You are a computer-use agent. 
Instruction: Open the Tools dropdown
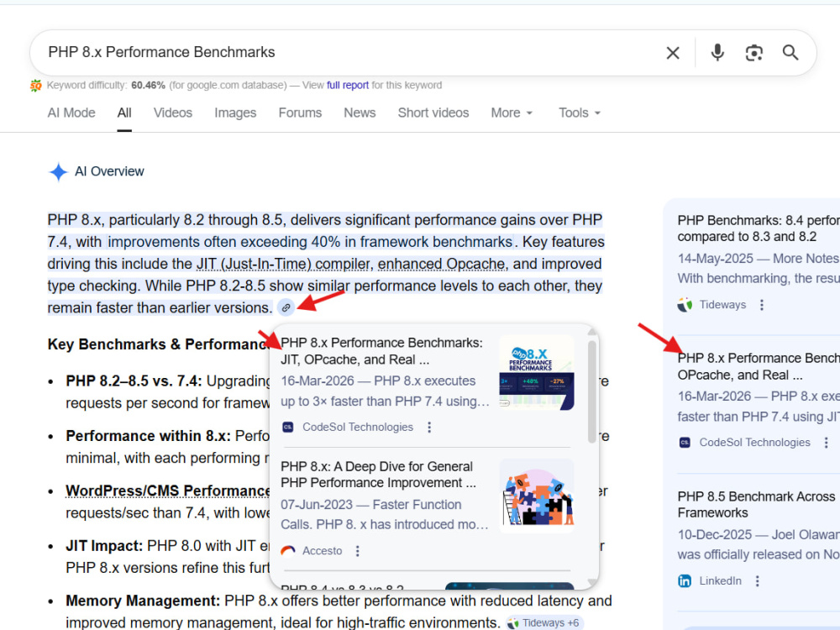[x=580, y=113]
